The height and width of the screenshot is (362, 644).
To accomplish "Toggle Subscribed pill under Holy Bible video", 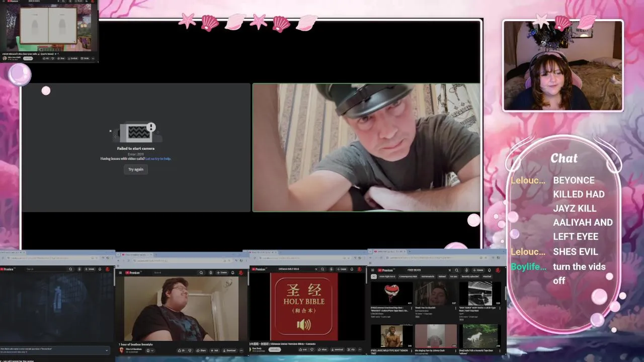I will coord(275,349).
